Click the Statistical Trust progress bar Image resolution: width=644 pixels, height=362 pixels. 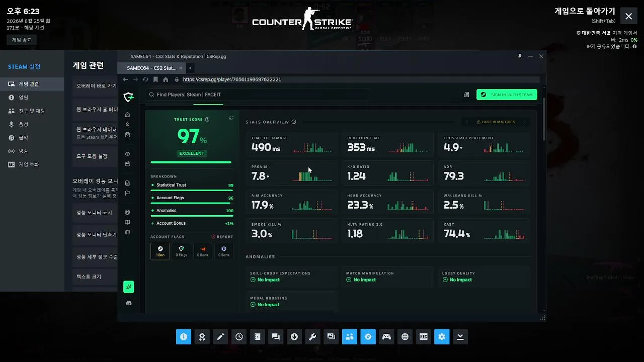[x=192, y=191]
